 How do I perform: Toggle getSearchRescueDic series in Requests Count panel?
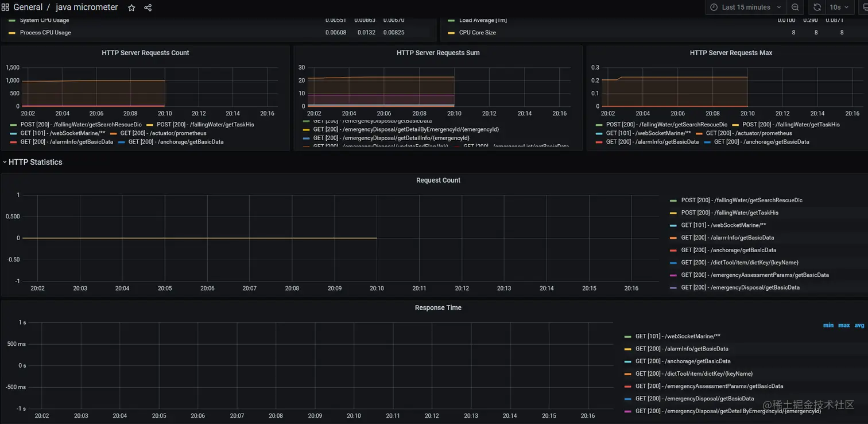[x=81, y=125]
